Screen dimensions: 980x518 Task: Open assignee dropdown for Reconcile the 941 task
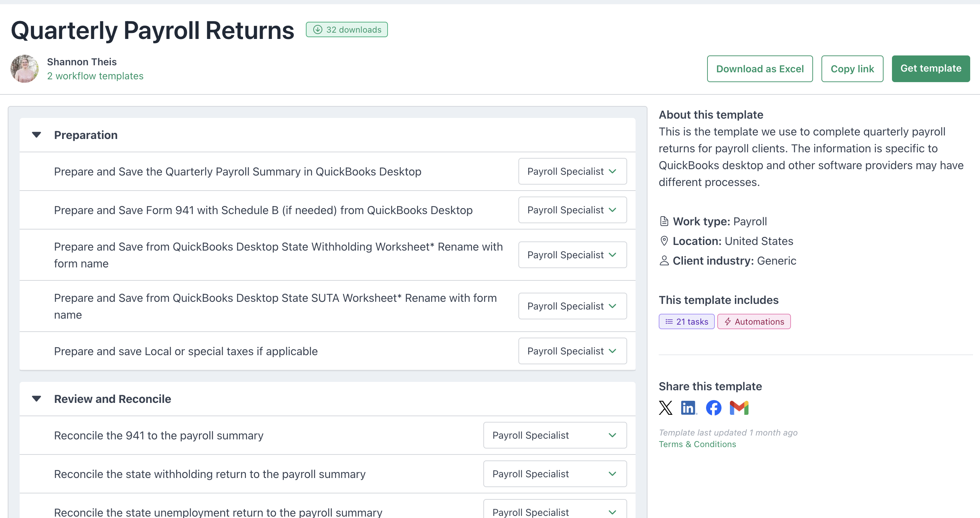tap(555, 435)
